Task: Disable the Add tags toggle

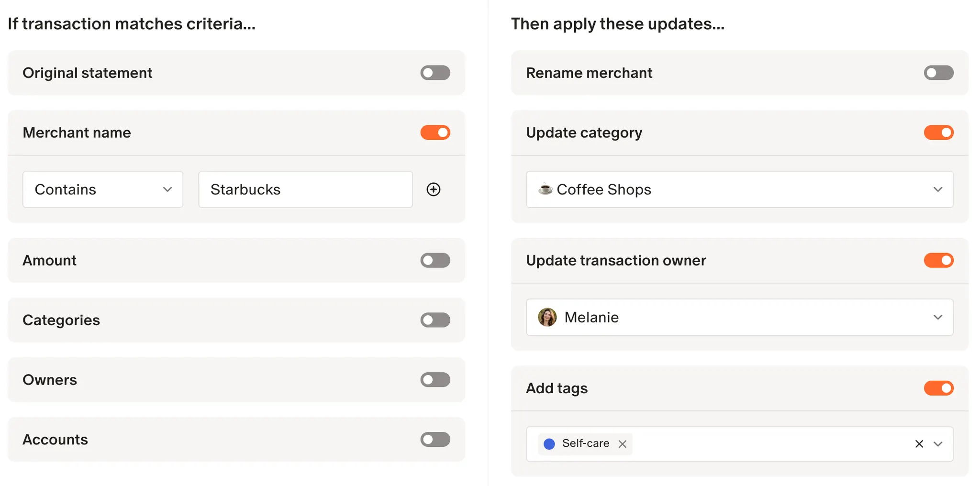Action: click(938, 388)
